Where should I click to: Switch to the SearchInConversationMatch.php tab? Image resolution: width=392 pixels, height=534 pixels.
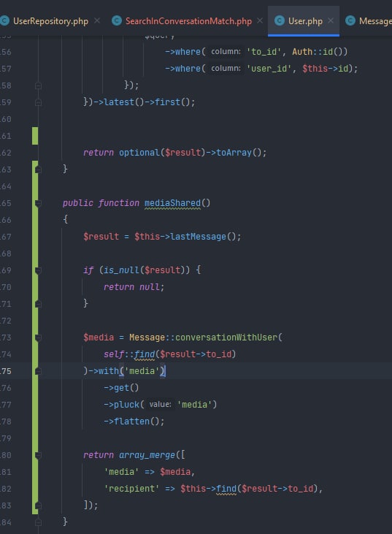[x=188, y=21]
